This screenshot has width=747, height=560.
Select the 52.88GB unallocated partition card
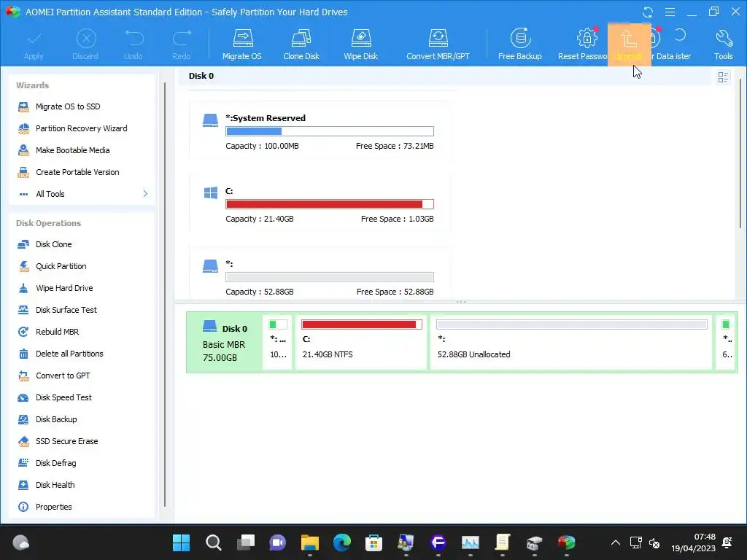point(320,273)
